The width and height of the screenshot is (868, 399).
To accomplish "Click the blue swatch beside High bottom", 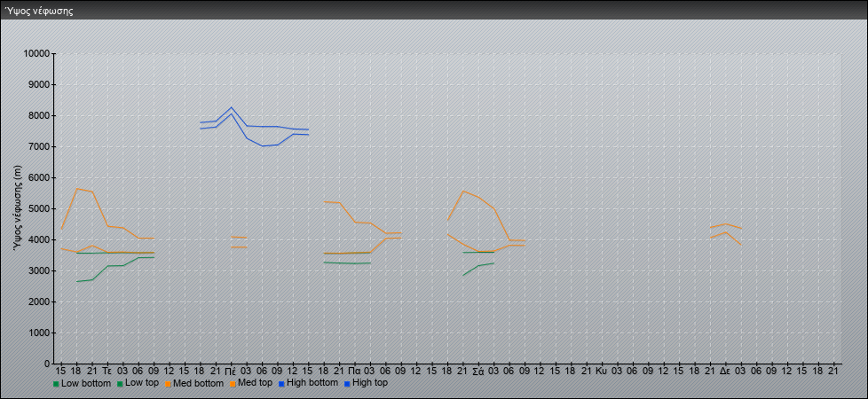I will pos(280,384).
